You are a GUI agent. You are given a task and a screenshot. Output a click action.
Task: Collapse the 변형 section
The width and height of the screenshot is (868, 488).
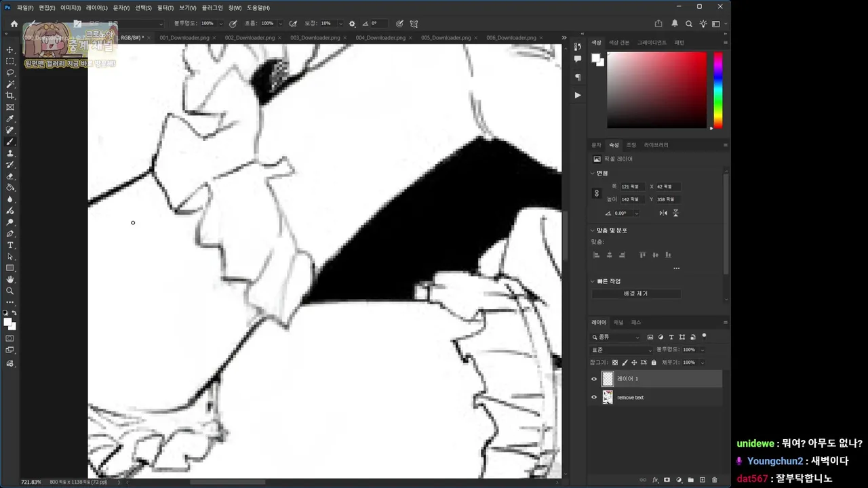point(592,174)
